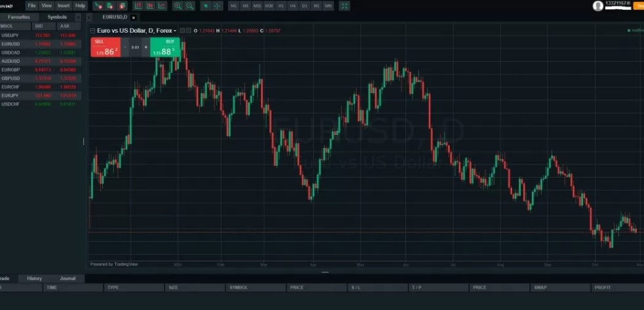The image size is (644, 310).
Task: Select EURJPY row in symbol list
Action: point(41,96)
